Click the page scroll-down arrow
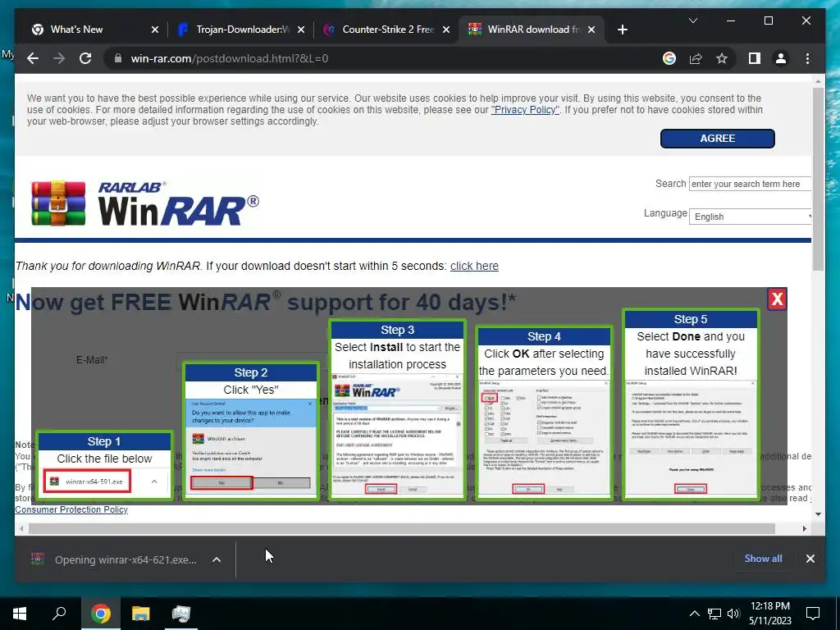The image size is (840, 630). point(818,514)
